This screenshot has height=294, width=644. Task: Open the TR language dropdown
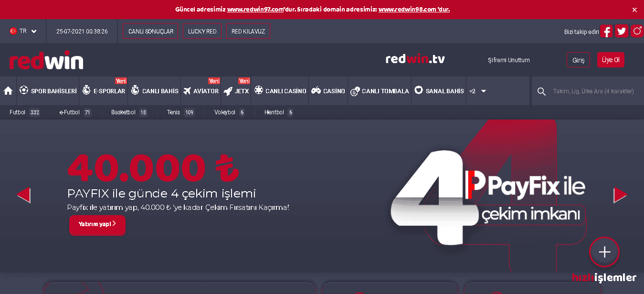click(23, 31)
